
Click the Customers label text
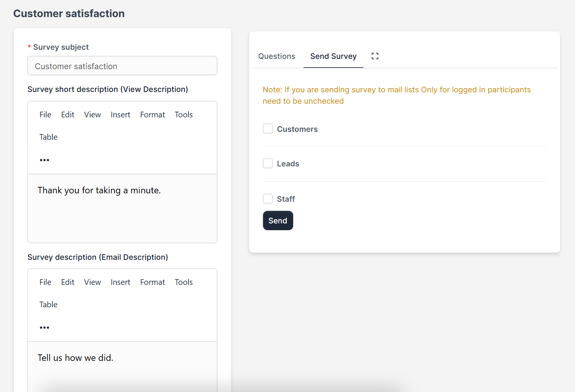click(297, 129)
